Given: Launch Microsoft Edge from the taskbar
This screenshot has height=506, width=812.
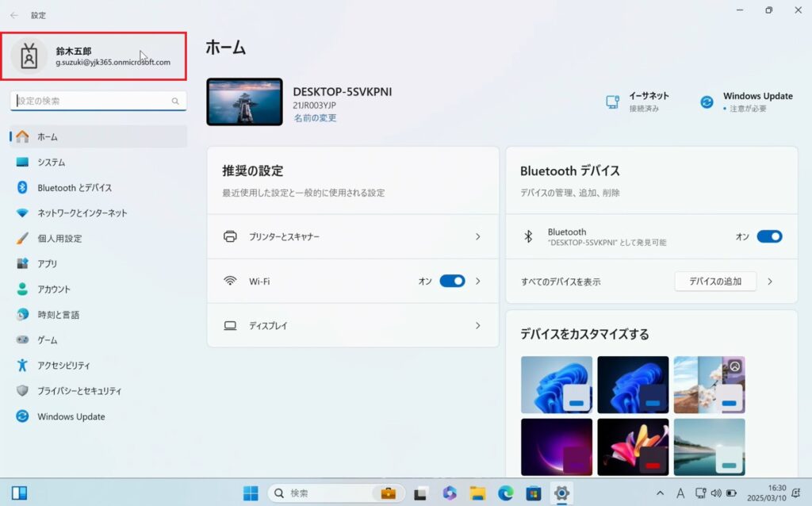Looking at the screenshot, I should tap(505, 493).
